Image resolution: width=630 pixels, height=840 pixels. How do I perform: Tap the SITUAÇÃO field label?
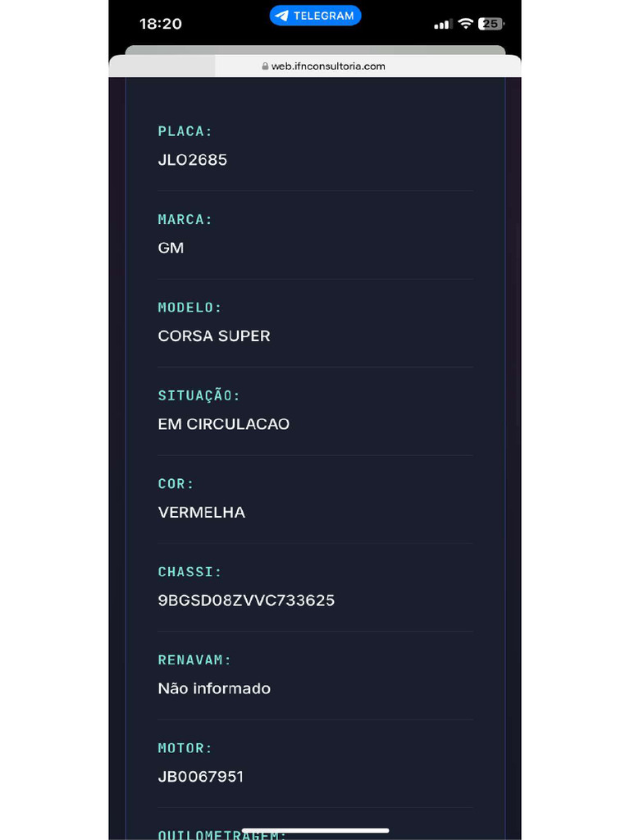(x=199, y=395)
